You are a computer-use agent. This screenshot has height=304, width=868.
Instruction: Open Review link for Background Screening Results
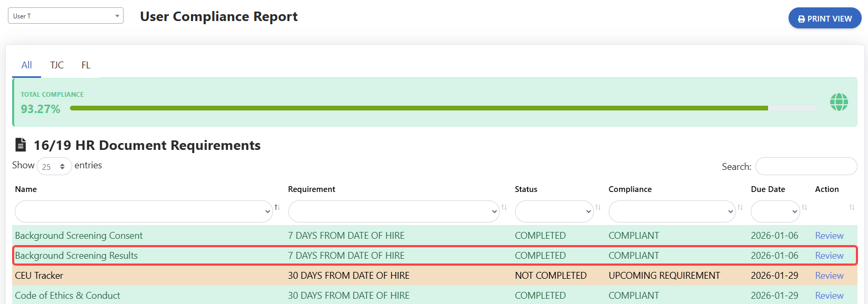[x=829, y=256]
